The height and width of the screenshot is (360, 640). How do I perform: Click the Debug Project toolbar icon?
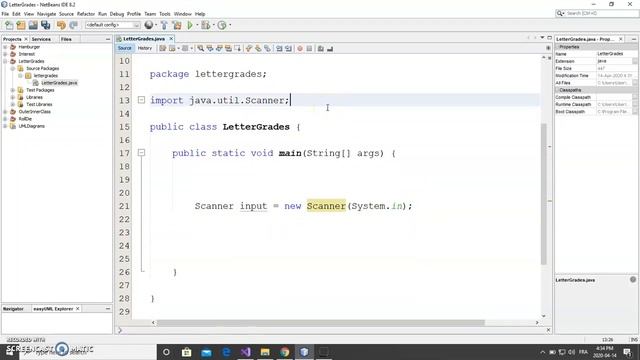[x=205, y=25]
